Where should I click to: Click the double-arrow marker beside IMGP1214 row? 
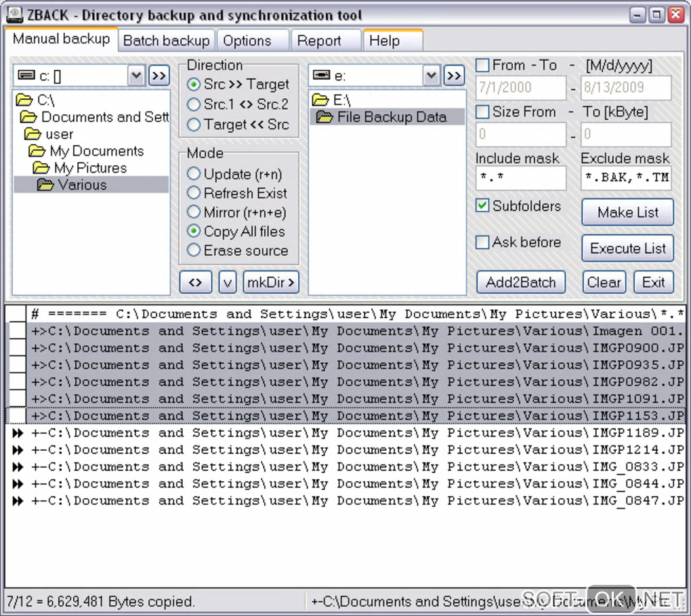[x=18, y=449]
